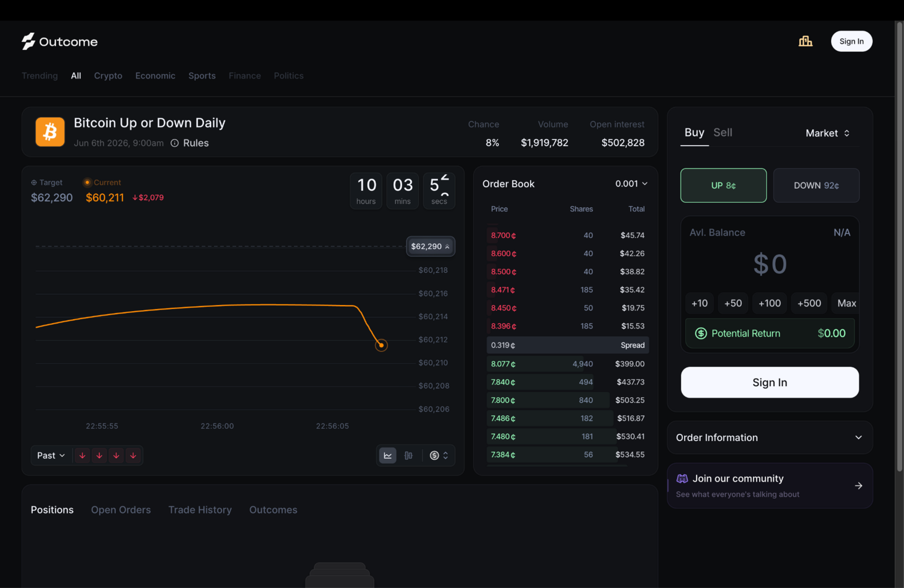Image resolution: width=904 pixels, height=588 pixels.
Task: Open the Rules info link
Action: (190, 143)
